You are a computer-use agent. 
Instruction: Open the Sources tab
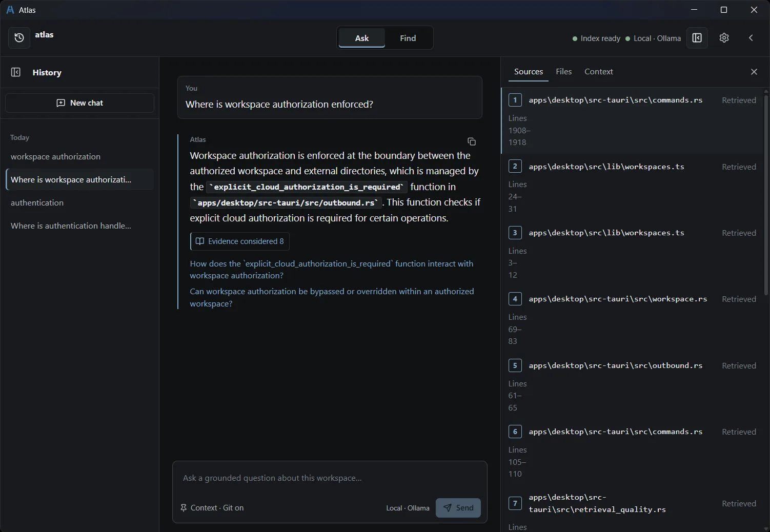[529, 72]
